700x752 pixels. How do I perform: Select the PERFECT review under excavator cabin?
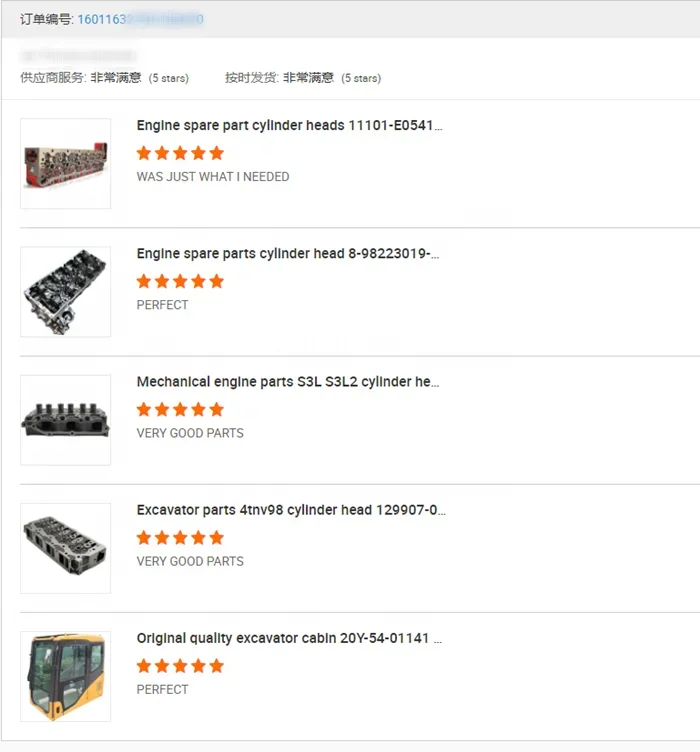coord(163,689)
